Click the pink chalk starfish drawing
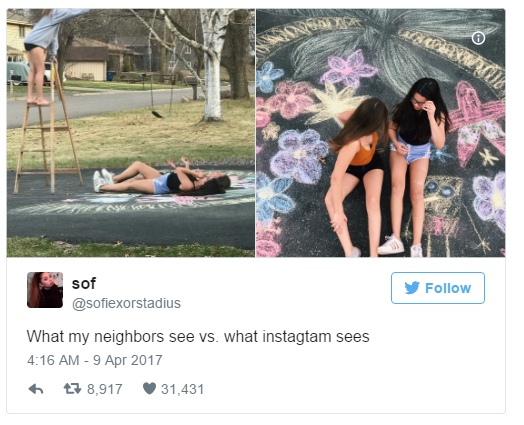The image size is (524, 425). click(477, 122)
